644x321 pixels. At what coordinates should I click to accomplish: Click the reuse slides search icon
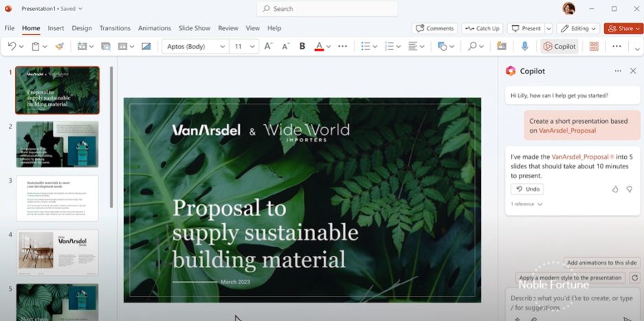click(105, 46)
